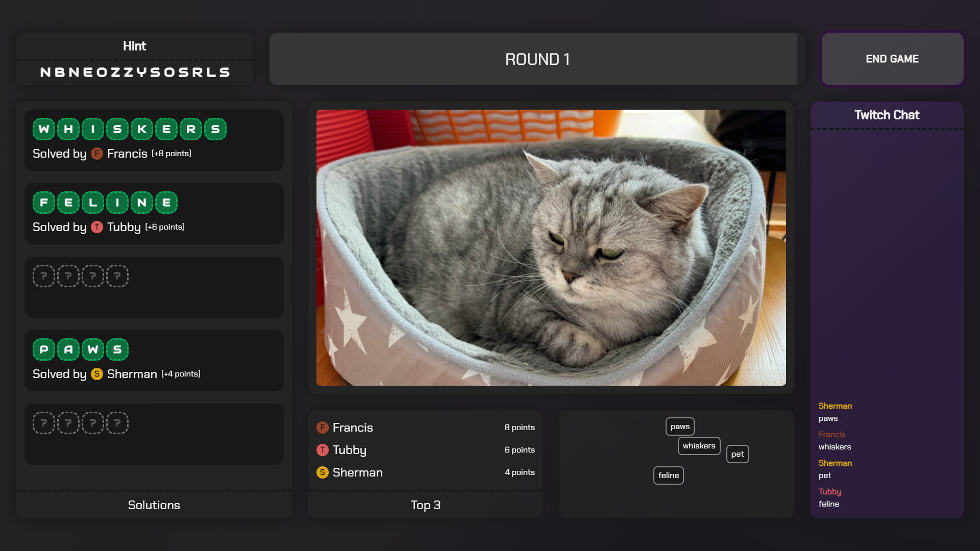The width and height of the screenshot is (980, 551).
Task: Click the END GAME button
Action: coord(892,59)
